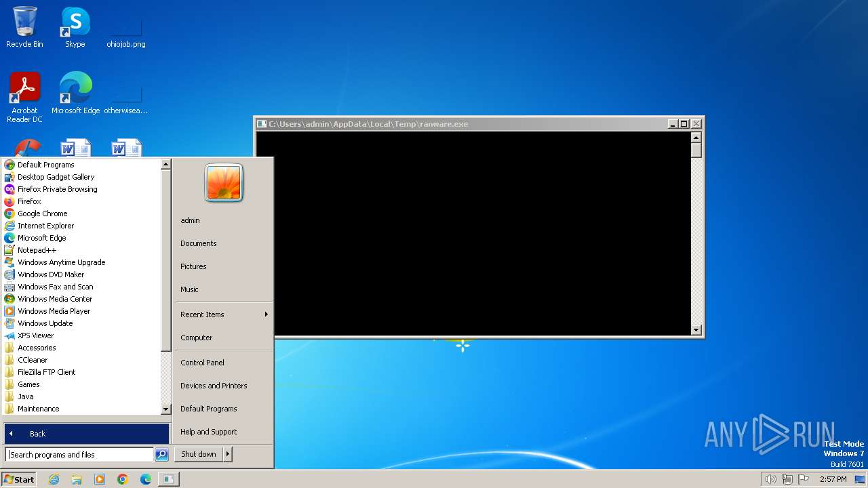Screen dimensions: 868x488
Task: Open the ranware.exe console system menu icon
Action: click(x=262, y=124)
